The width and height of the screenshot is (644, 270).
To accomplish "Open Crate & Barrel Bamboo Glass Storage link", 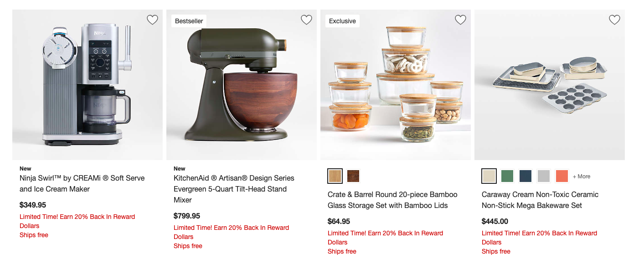I will click(392, 200).
